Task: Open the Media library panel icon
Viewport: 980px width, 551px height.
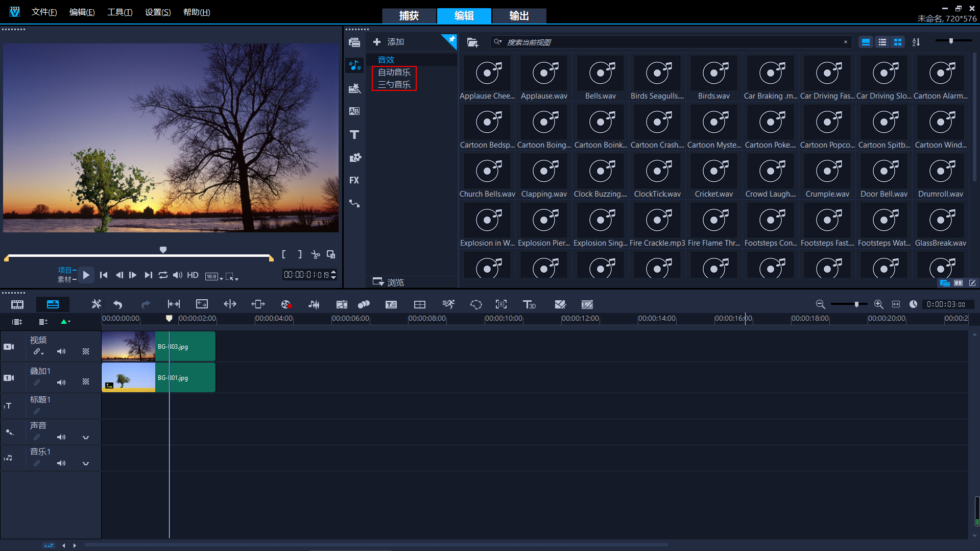Action: pos(354,42)
